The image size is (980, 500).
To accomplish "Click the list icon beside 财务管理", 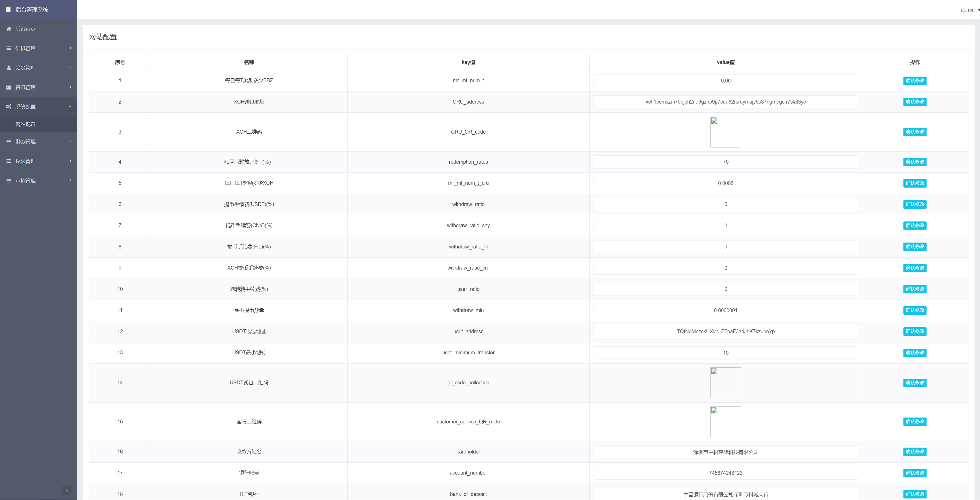I will [8, 142].
